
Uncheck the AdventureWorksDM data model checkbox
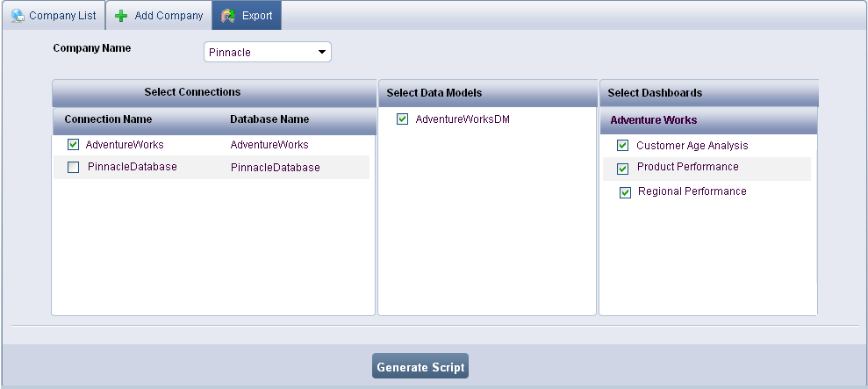(403, 119)
